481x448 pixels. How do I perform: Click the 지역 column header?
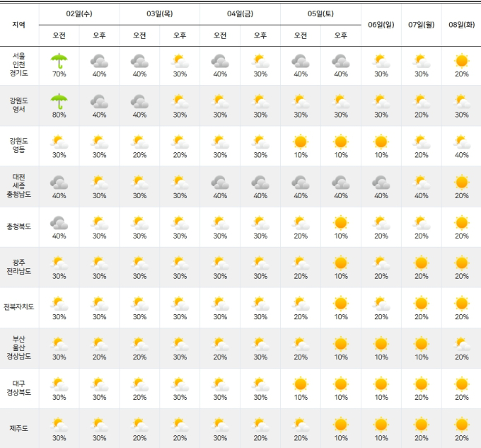(18, 25)
